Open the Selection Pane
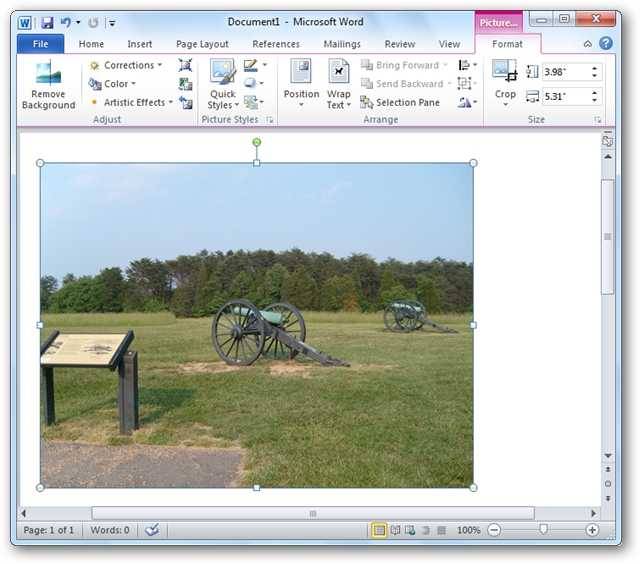The image size is (640, 564). click(400, 102)
